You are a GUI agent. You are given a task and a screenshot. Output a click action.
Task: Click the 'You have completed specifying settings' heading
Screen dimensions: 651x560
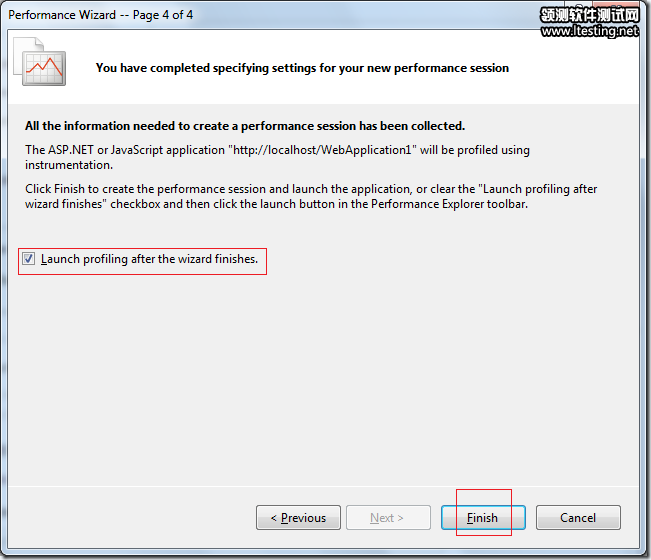(302, 68)
